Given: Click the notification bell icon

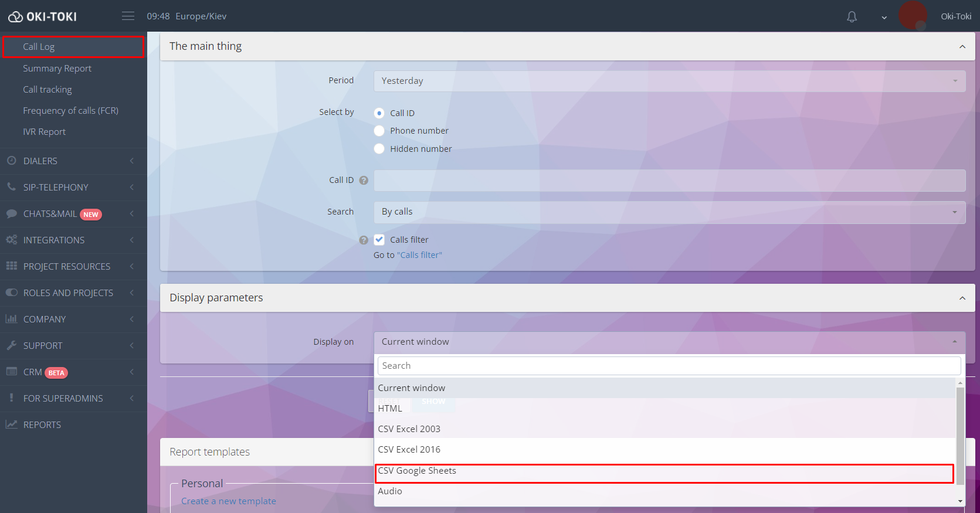Looking at the screenshot, I should [x=852, y=16].
